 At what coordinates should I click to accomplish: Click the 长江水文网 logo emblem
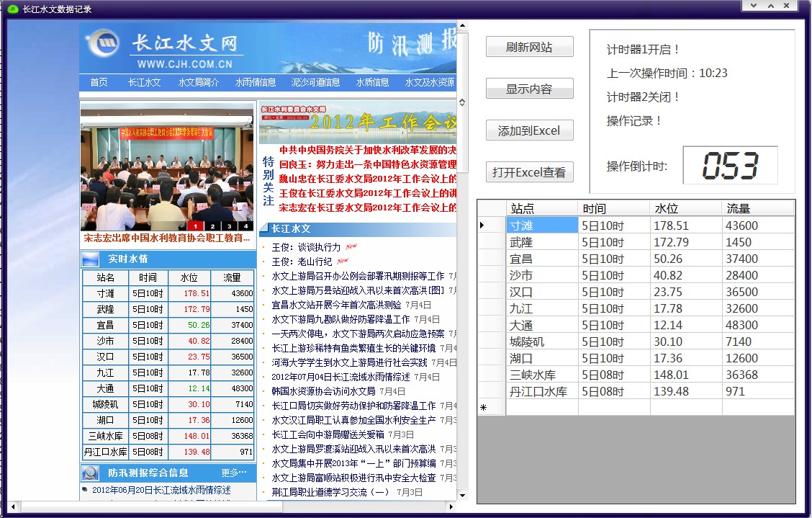[104, 43]
